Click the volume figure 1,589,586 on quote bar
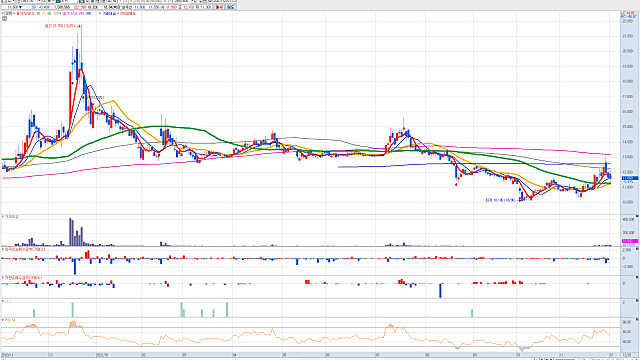640x360 pixels. [x=61, y=7]
